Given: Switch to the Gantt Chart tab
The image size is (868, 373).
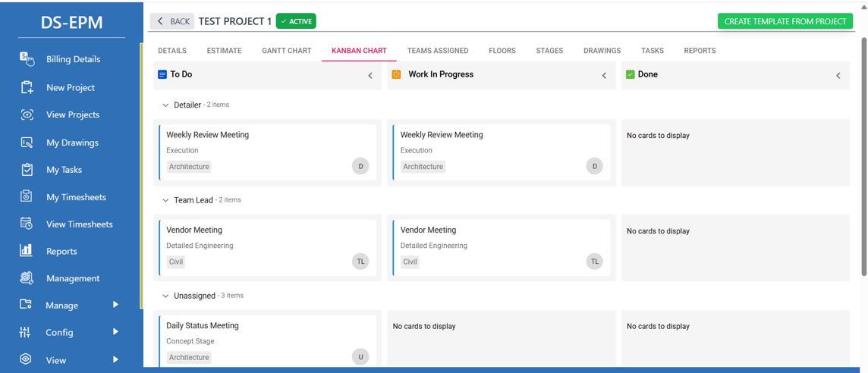Looking at the screenshot, I should pyautogui.click(x=286, y=51).
